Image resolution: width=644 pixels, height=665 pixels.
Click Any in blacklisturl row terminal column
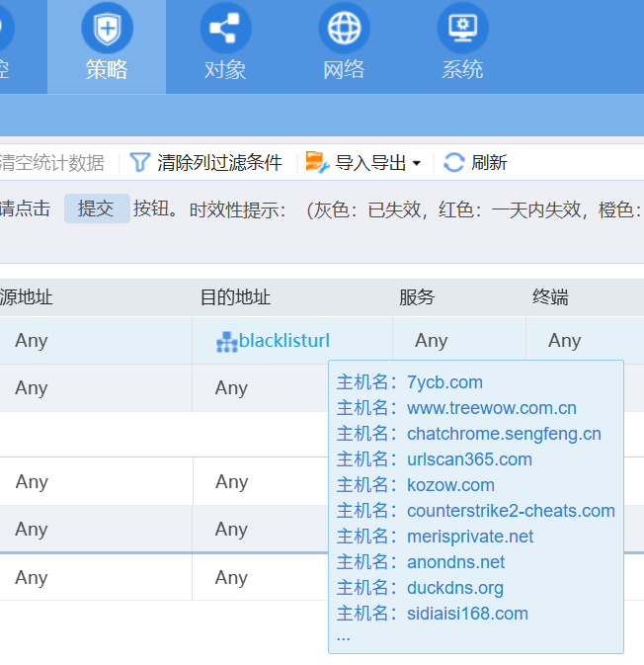click(x=564, y=342)
